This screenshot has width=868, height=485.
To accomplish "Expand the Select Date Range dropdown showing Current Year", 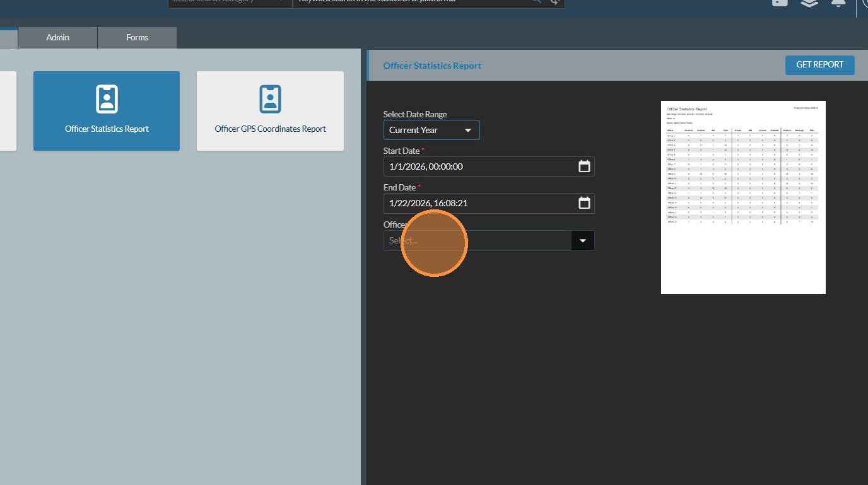I will point(431,130).
